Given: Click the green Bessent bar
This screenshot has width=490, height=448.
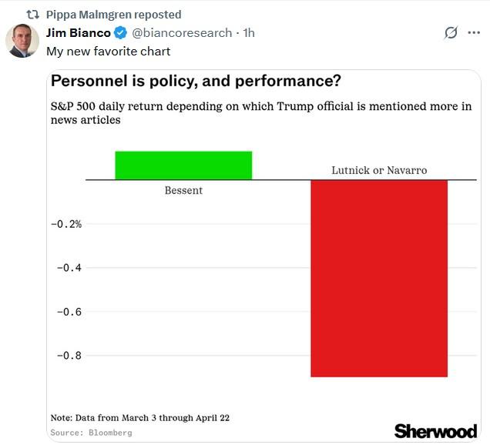Looking at the screenshot, I should [183, 165].
